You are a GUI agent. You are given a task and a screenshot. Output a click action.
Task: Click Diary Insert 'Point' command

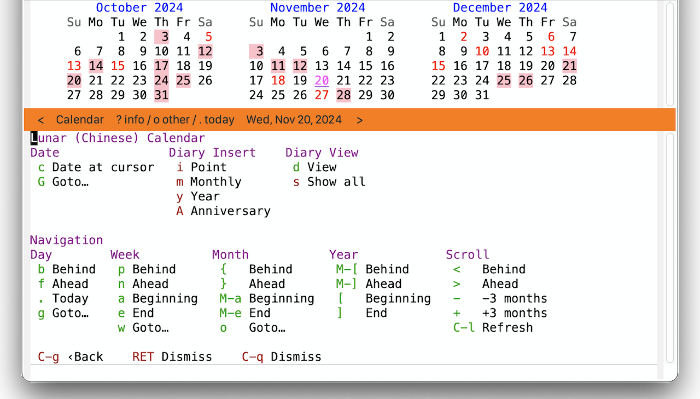201,167
